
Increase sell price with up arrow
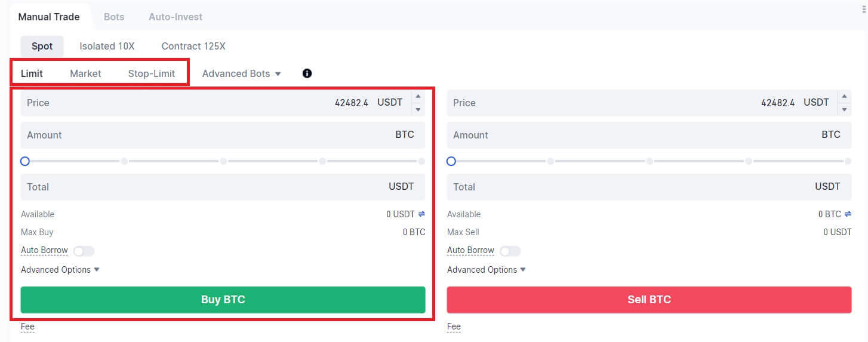844,97
